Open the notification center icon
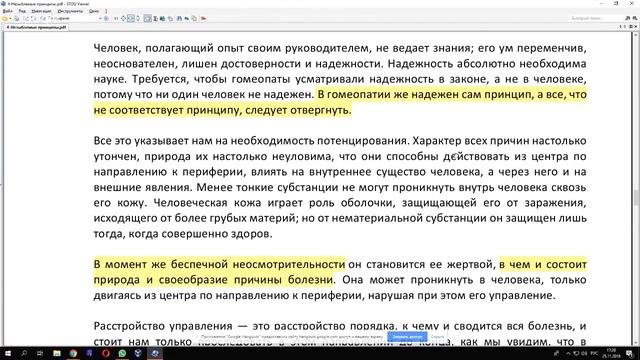Image resolution: width=640 pixels, height=360 pixels. pos(629,353)
